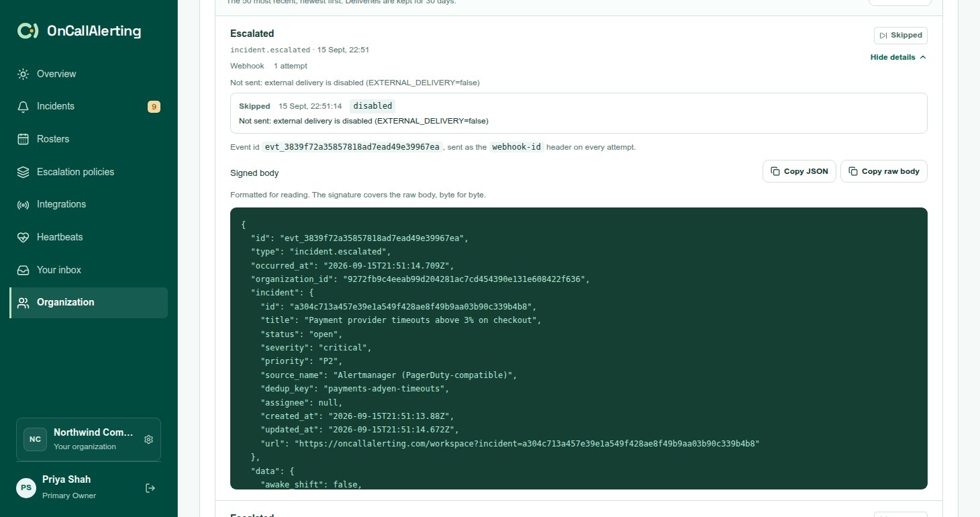This screenshot has height=517, width=980.
Task: Copy the signed body as JSON
Action: click(799, 171)
